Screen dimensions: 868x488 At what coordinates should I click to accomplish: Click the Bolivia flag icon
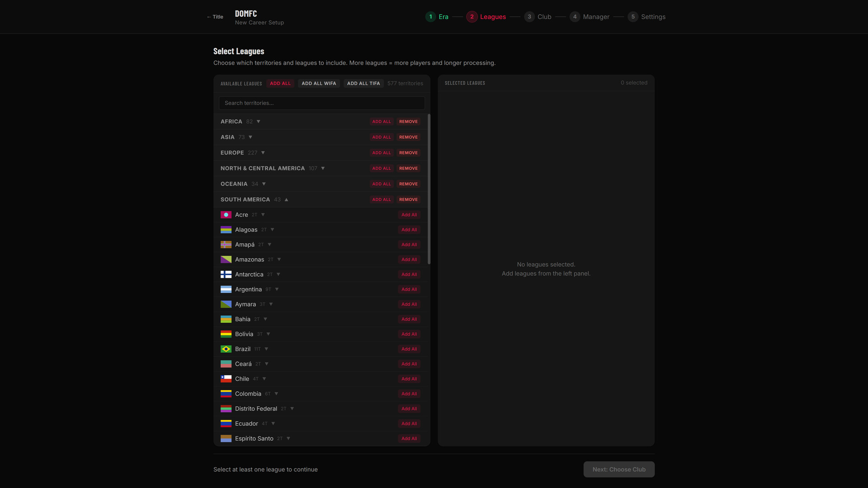pyautogui.click(x=226, y=334)
